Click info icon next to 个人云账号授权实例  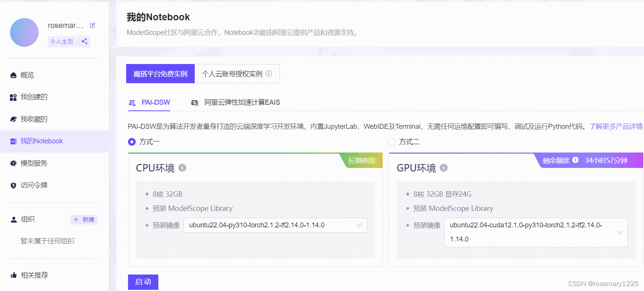pyautogui.click(x=269, y=74)
